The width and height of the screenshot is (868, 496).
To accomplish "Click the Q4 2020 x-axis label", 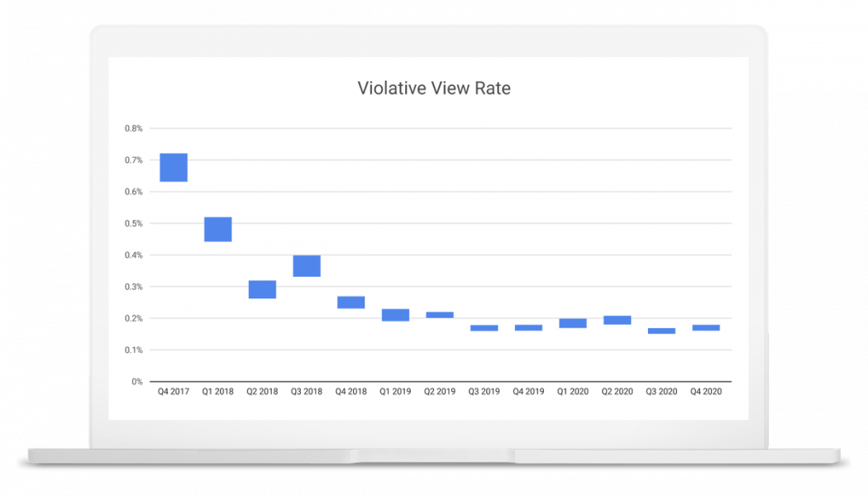I will [704, 390].
